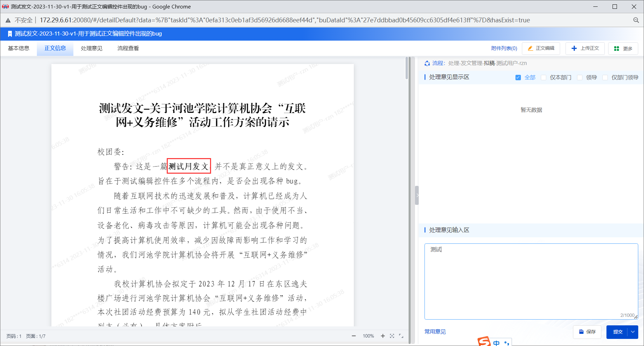Image resolution: width=644 pixels, height=346 pixels.
Task: Uncheck the 全部 checkbox
Action: (518, 78)
